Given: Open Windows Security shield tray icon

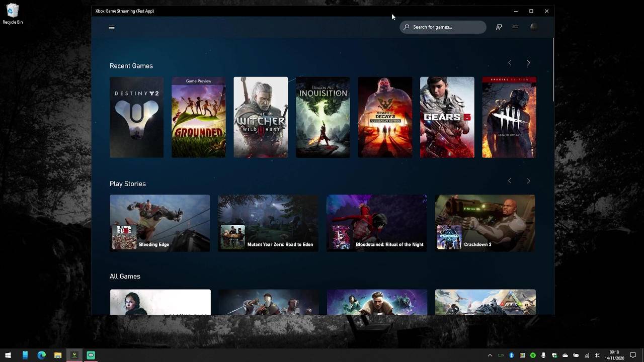Looking at the screenshot, I should click(554, 355).
